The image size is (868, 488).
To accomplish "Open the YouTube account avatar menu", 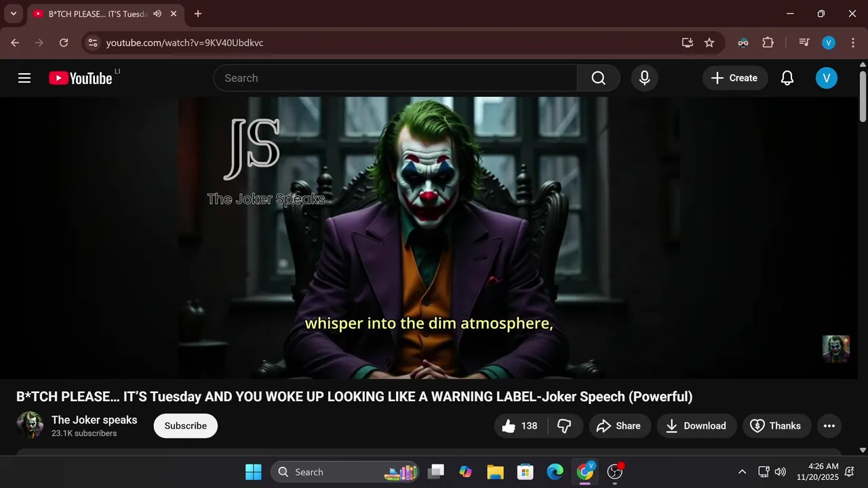I will pyautogui.click(x=826, y=78).
